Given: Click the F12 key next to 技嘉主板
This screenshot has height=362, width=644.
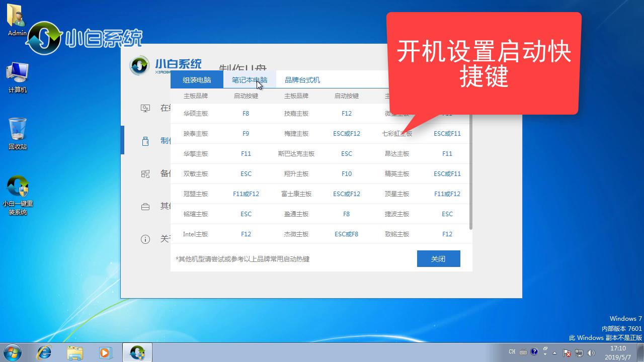Looking at the screenshot, I should [347, 113].
